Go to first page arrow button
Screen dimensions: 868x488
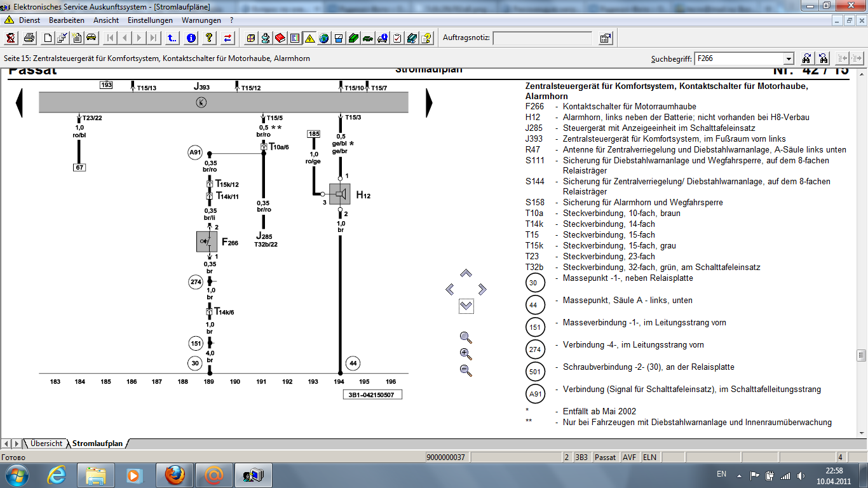[x=111, y=38]
